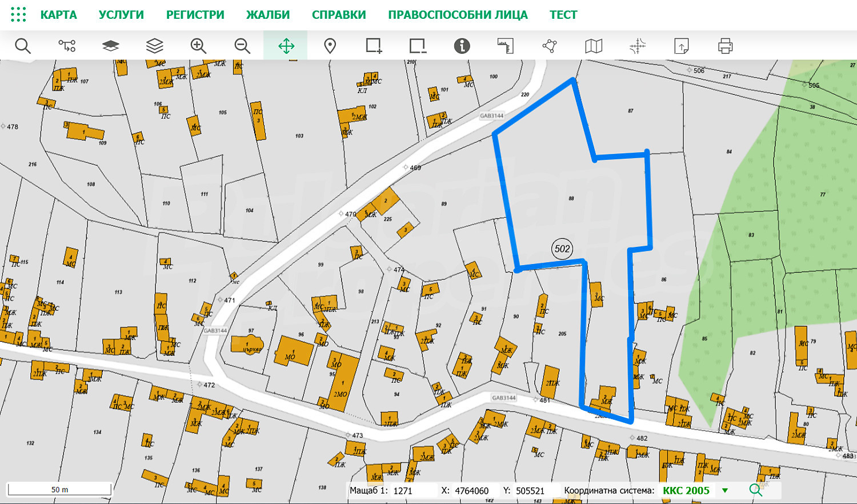This screenshot has width=857, height=504.
Task: Open the УСЛУГИ menu
Action: tap(121, 15)
